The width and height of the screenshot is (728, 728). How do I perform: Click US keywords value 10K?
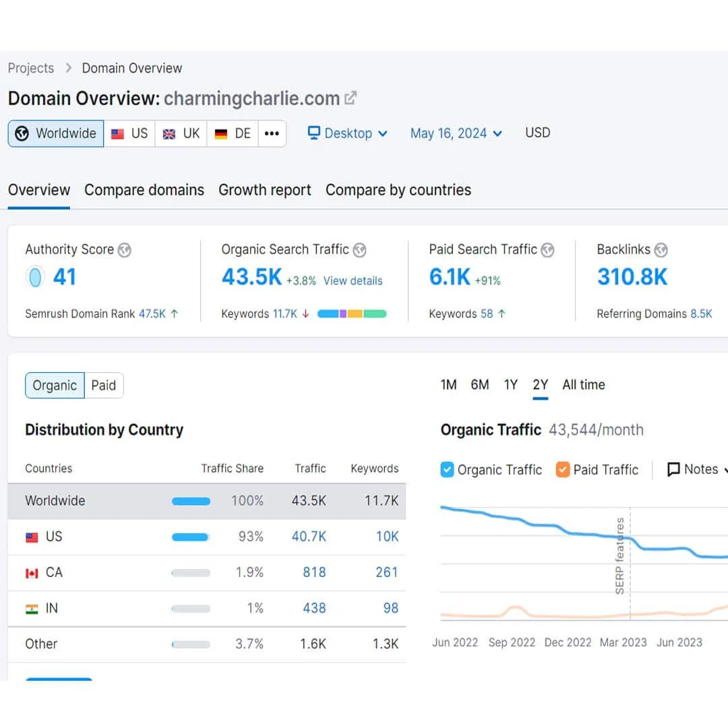pos(387,537)
